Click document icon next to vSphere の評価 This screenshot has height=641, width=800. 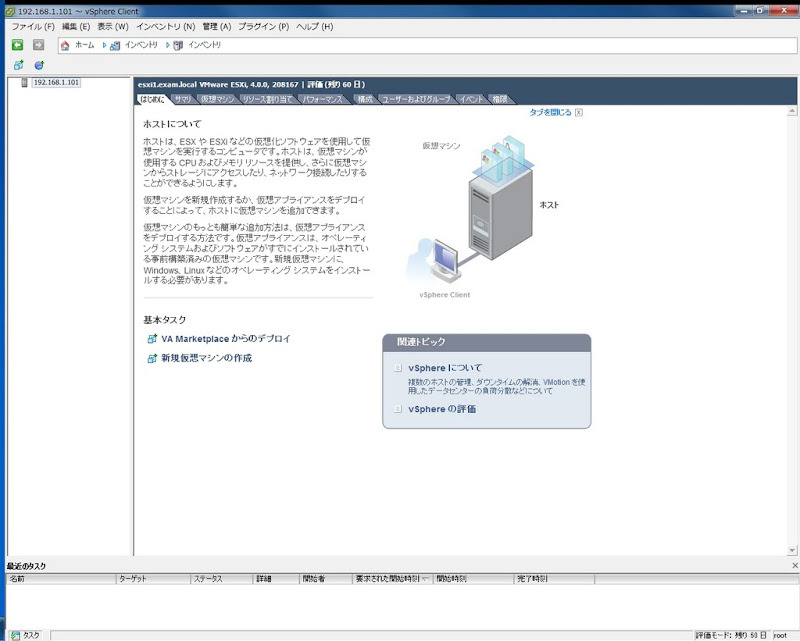(398, 409)
